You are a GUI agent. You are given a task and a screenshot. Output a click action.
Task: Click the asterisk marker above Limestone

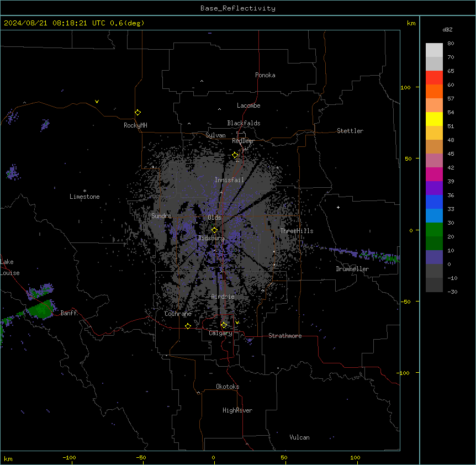(x=84, y=191)
